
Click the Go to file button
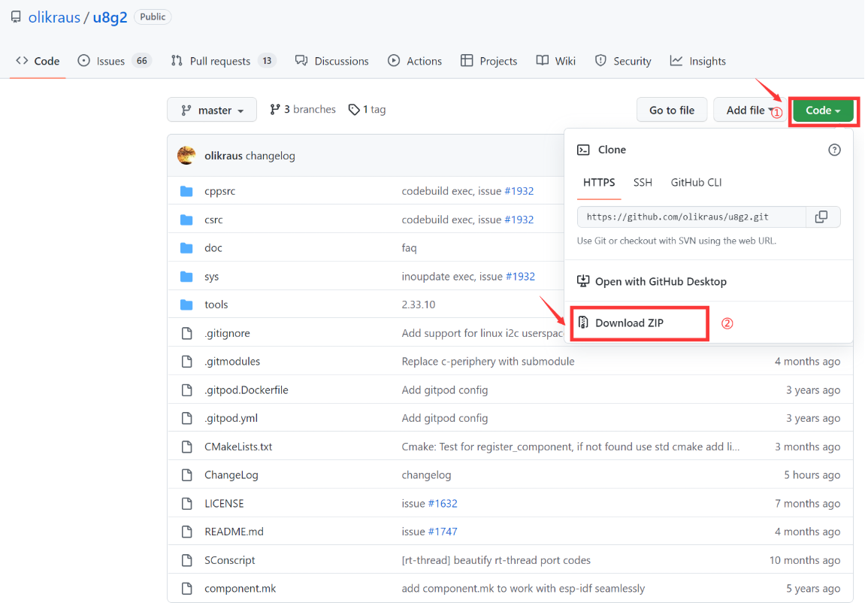pos(672,110)
